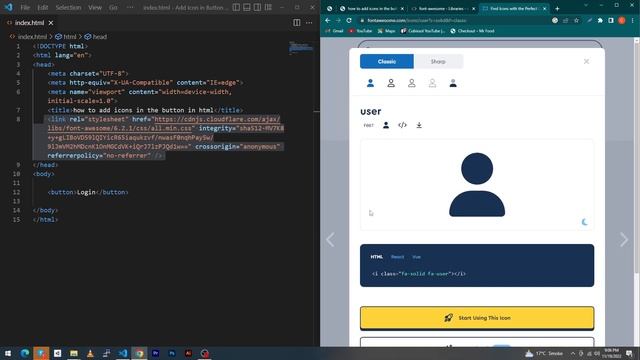
Task: Open the Chrome profile avatar
Action: [622, 20]
